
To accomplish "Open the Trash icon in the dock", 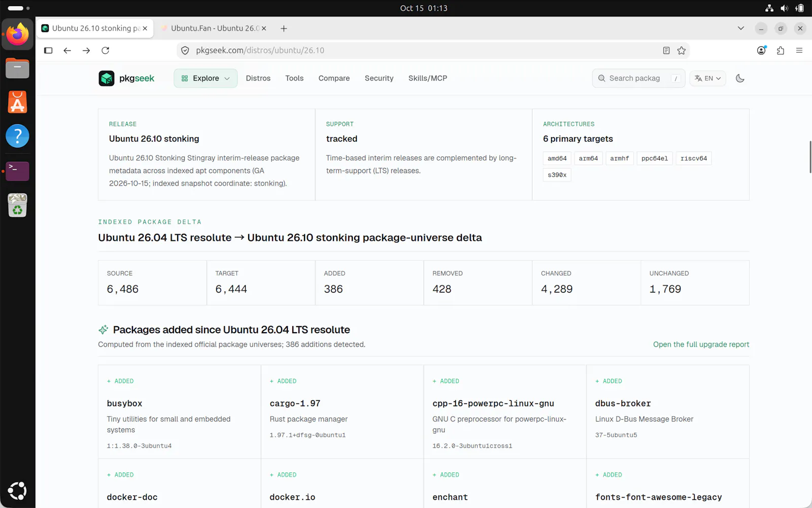I will pos(18,205).
